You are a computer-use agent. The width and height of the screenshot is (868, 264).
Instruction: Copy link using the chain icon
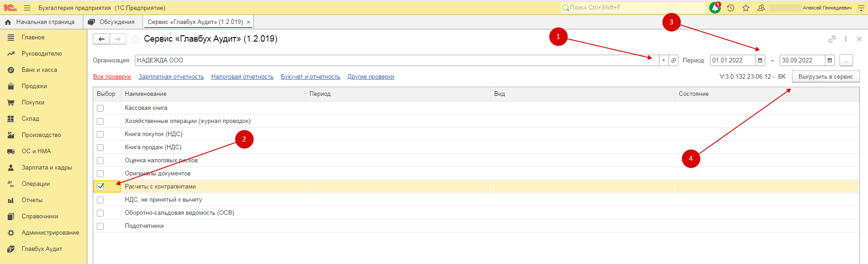coord(832,39)
